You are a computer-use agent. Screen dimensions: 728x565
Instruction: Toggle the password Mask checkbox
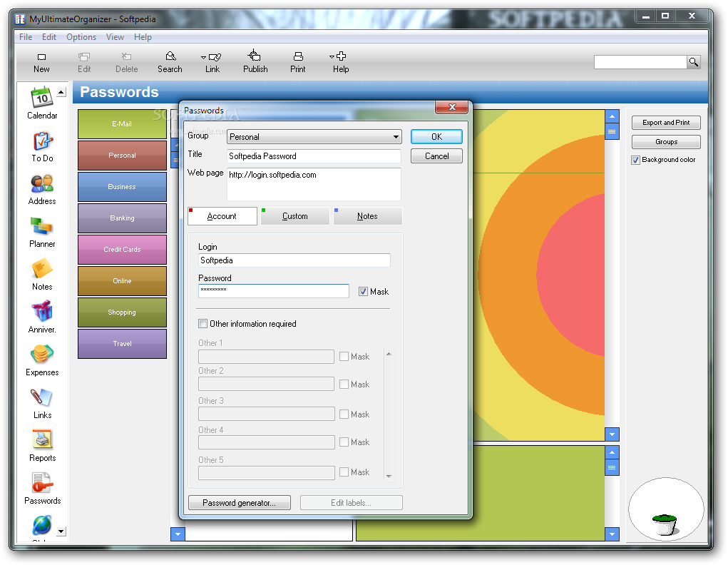click(363, 292)
